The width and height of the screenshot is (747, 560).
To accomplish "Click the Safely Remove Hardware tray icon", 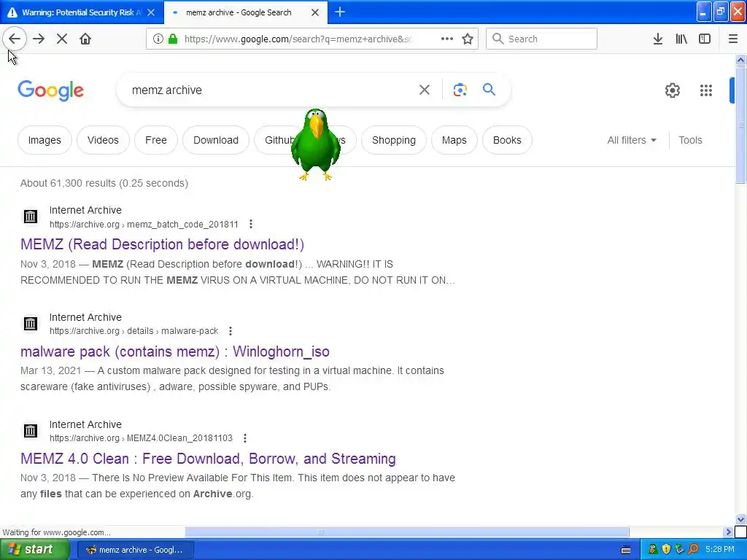I will (x=679, y=550).
